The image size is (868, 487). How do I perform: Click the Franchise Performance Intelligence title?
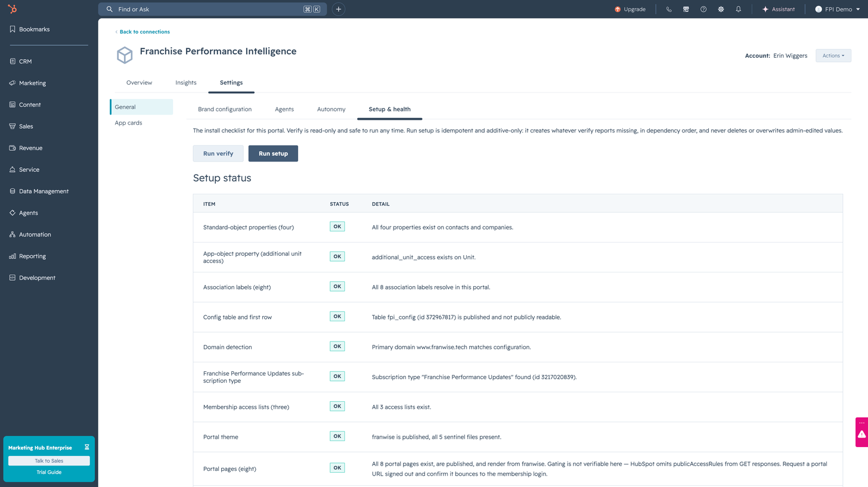[x=218, y=51]
